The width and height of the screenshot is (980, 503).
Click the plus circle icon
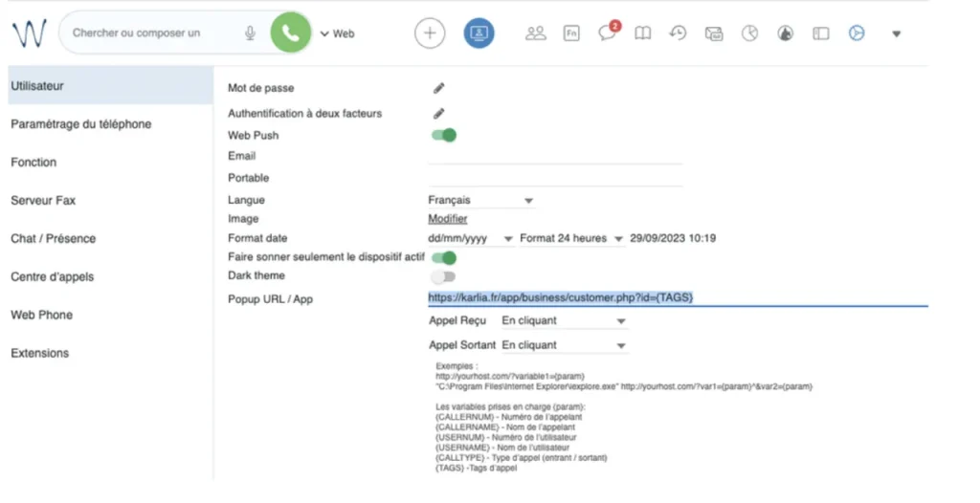coord(430,33)
